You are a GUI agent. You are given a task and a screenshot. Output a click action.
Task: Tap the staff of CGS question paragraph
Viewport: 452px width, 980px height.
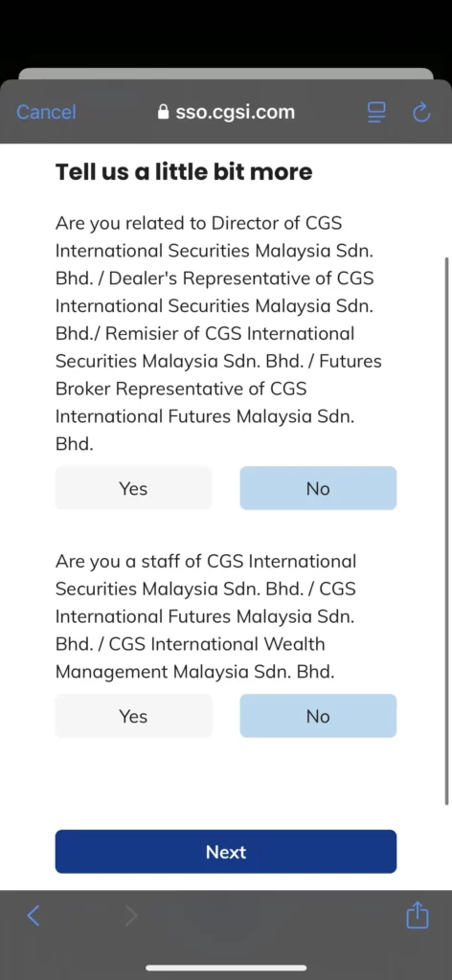tap(206, 616)
